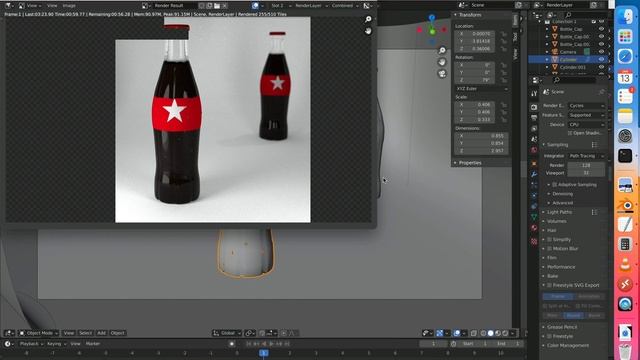Open Light Paths presets list icon
Viewport: 640px width, 360px height.
594,212
